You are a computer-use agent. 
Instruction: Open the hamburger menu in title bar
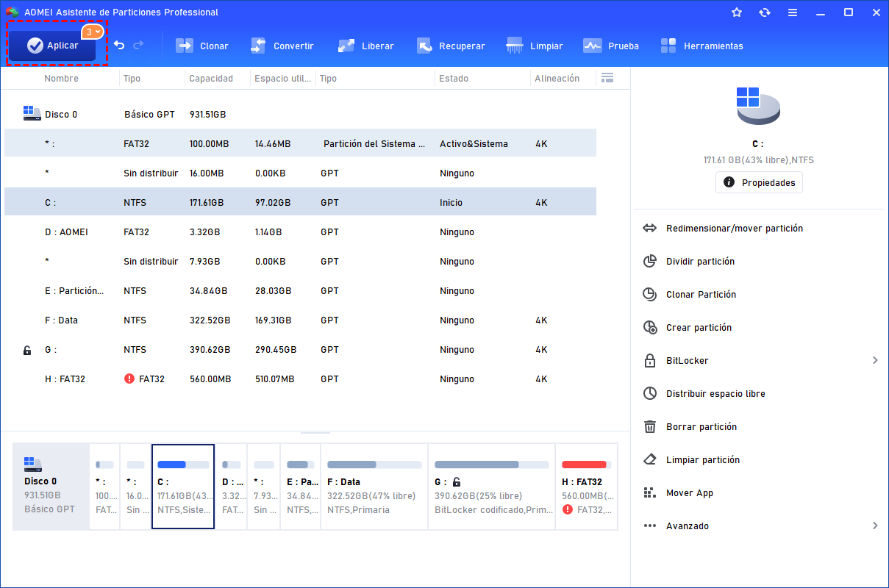click(x=793, y=12)
